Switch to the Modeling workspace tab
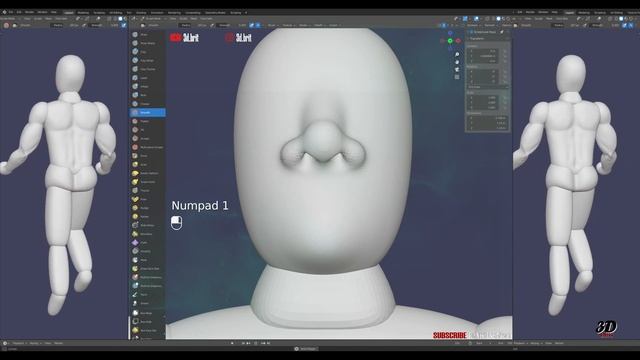 tap(83, 13)
